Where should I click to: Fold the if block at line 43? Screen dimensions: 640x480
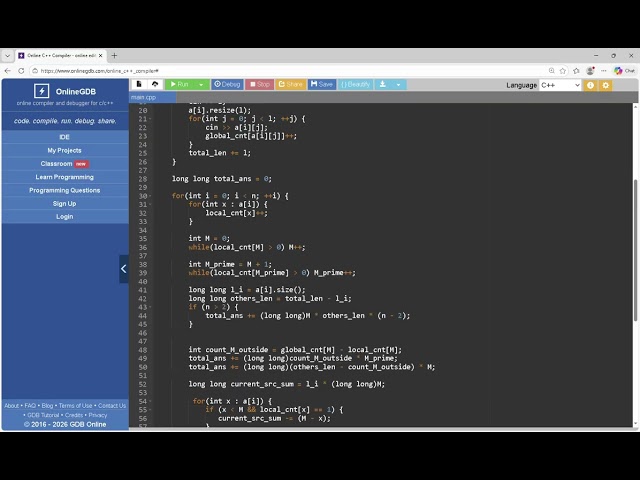click(150, 307)
